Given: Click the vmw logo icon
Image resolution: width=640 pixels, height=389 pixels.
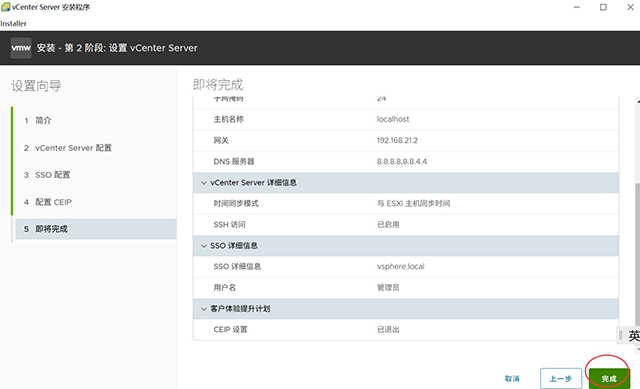Looking at the screenshot, I should [x=21, y=48].
